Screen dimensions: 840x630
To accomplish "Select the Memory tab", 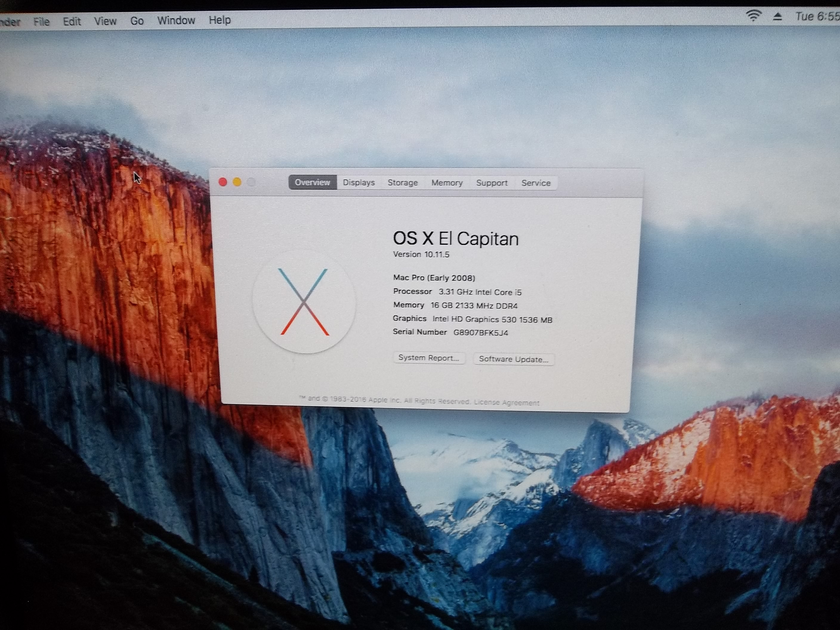I will [x=447, y=183].
